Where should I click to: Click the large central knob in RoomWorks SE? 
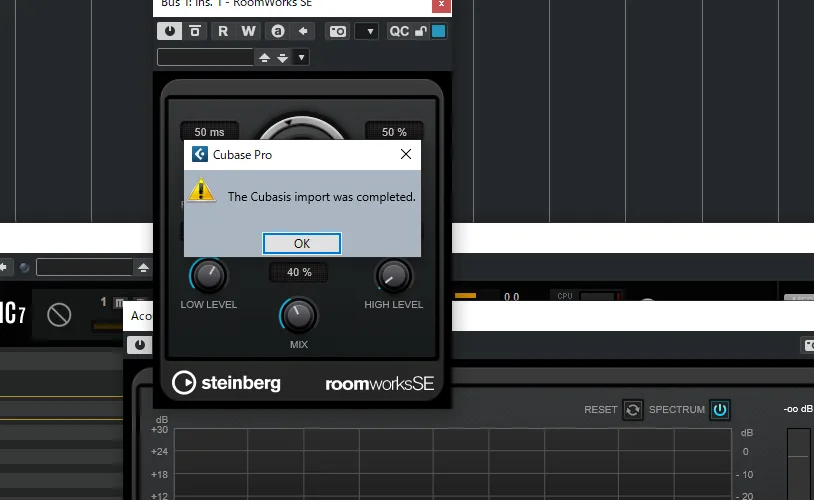pos(301,129)
